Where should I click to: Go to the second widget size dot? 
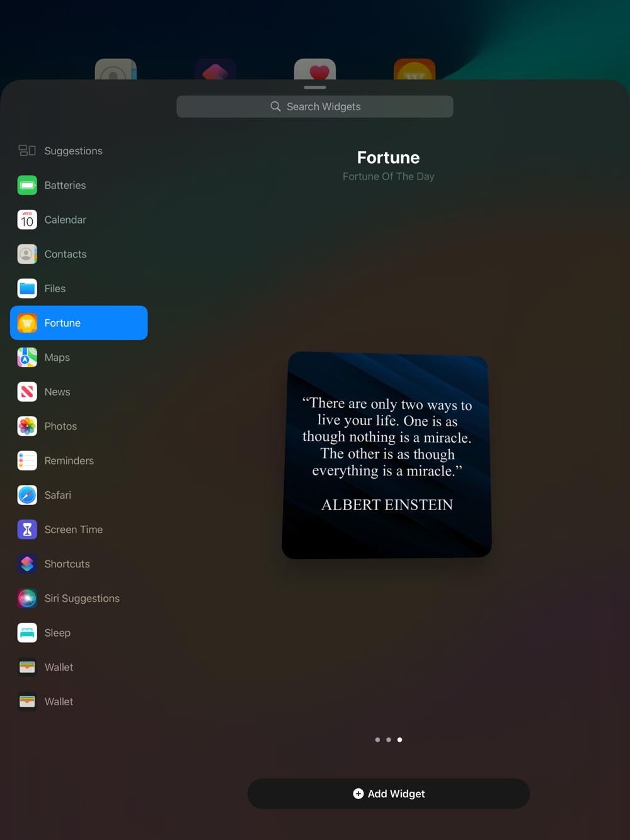click(389, 740)
